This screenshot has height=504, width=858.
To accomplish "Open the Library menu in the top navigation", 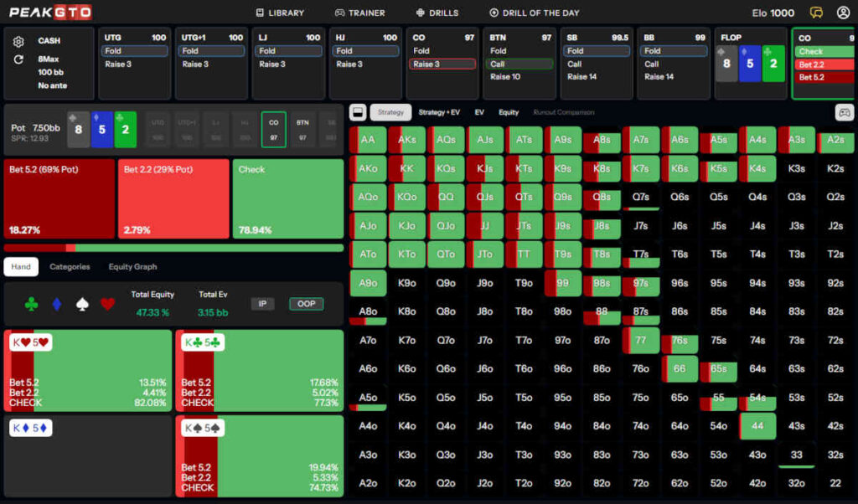I will 280,13.
